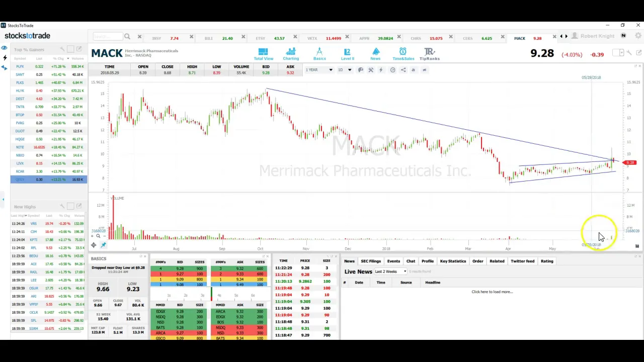Select the Events tab

click(x=393, y=261)
